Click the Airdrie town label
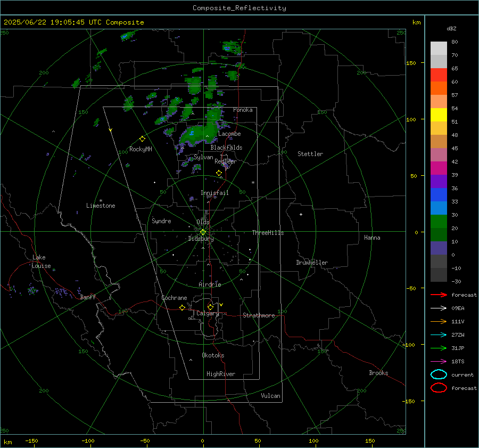The image size is (479, 448). 210,284
